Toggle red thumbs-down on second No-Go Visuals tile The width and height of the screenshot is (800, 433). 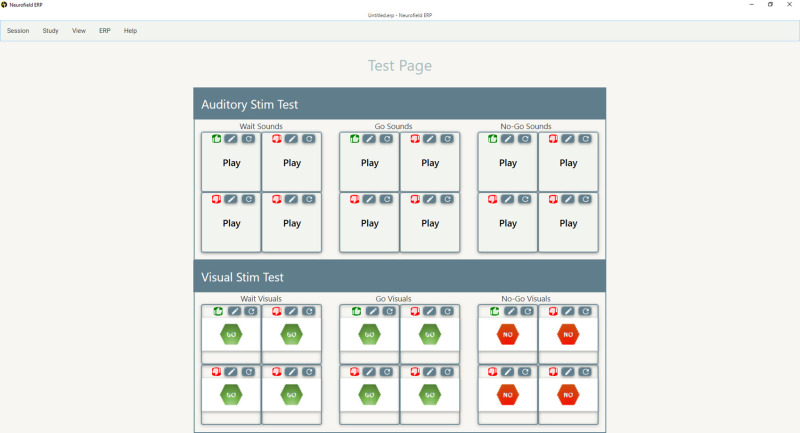[x=553, y=311]
